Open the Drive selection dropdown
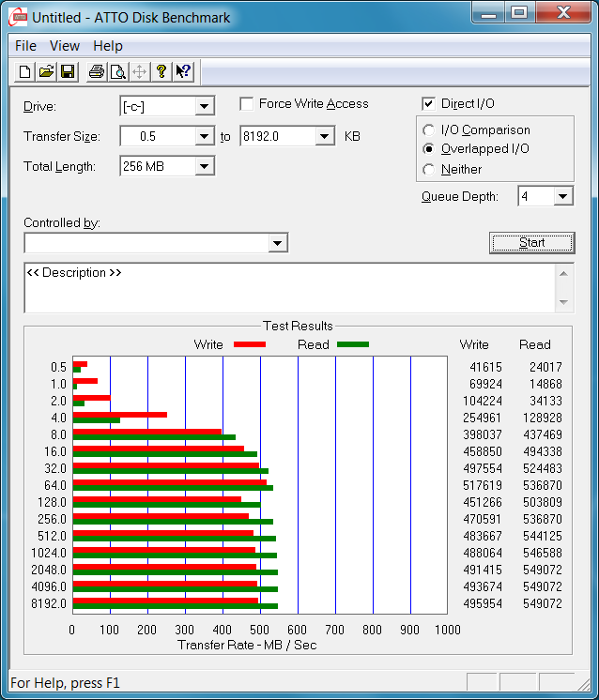The height and width of the screenshot is (700, 599). (205, 106)
